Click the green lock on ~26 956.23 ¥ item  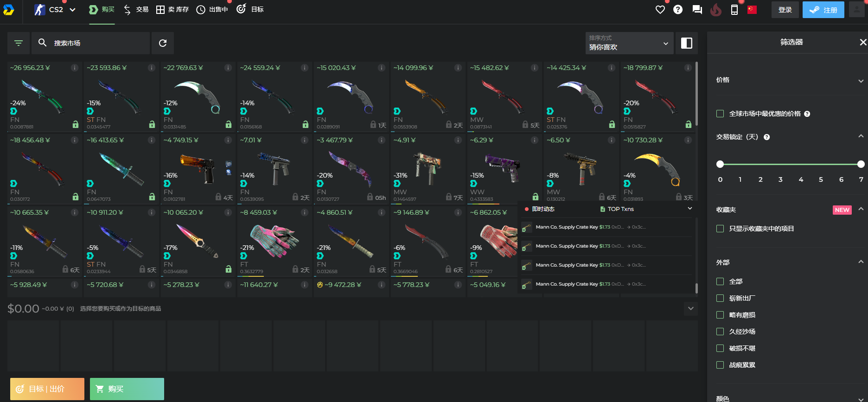pyautogui.click(x=75, y=124)
